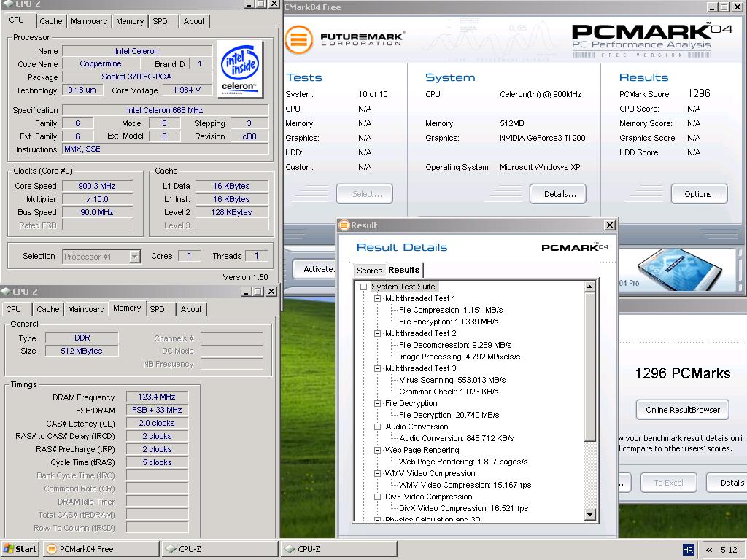Click Details button beside To Excel
747x560 pixels.
[727, 483]
